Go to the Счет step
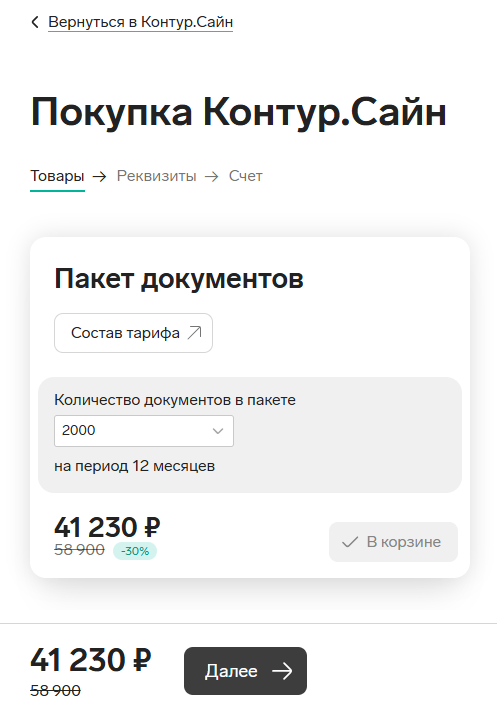 click(246, 176)
